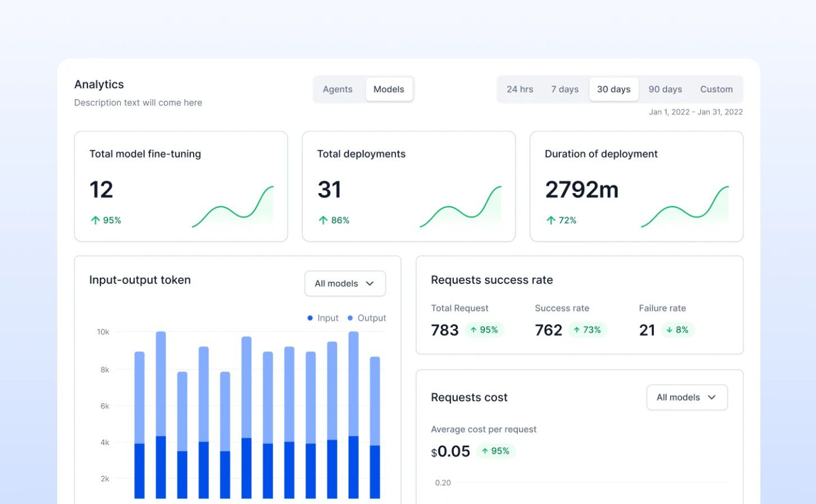This screenshot has width=816, height=504.
Task: Click the up arrow next to 86% deployments
Action: (x=323, y=221)
